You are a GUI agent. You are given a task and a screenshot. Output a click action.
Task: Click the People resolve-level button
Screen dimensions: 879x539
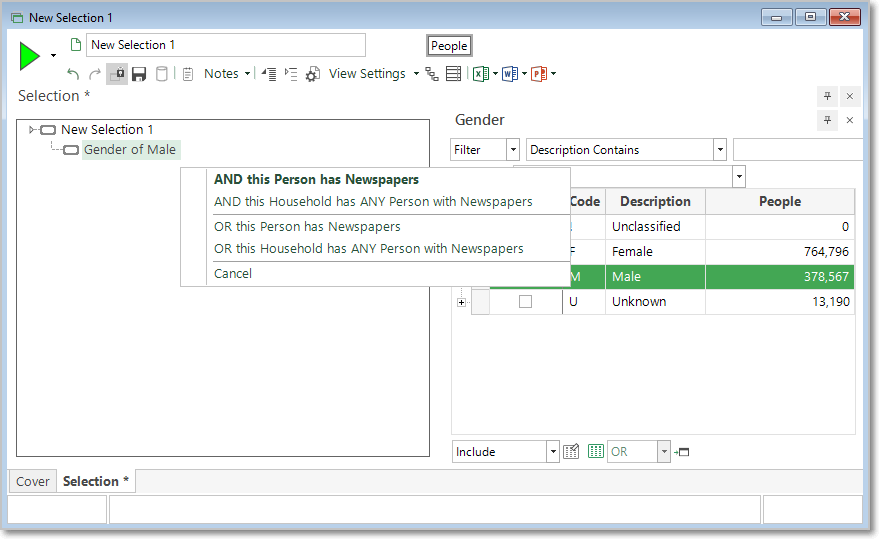point(449,46)
